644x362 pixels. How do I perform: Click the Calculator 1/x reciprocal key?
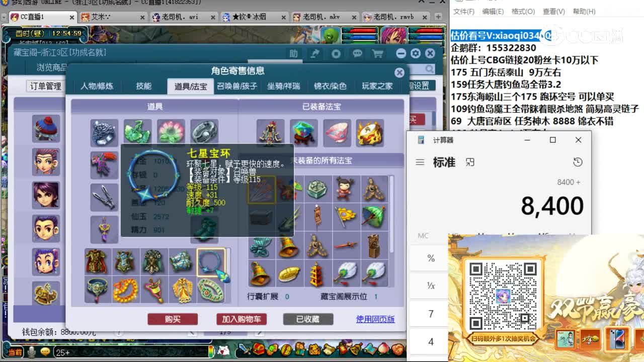(x=431, y=286)
